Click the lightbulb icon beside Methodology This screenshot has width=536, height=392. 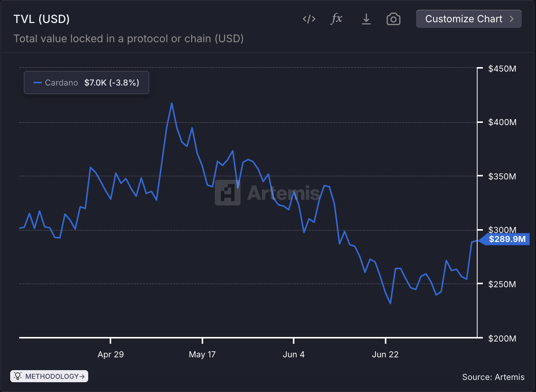click(18, 376)
